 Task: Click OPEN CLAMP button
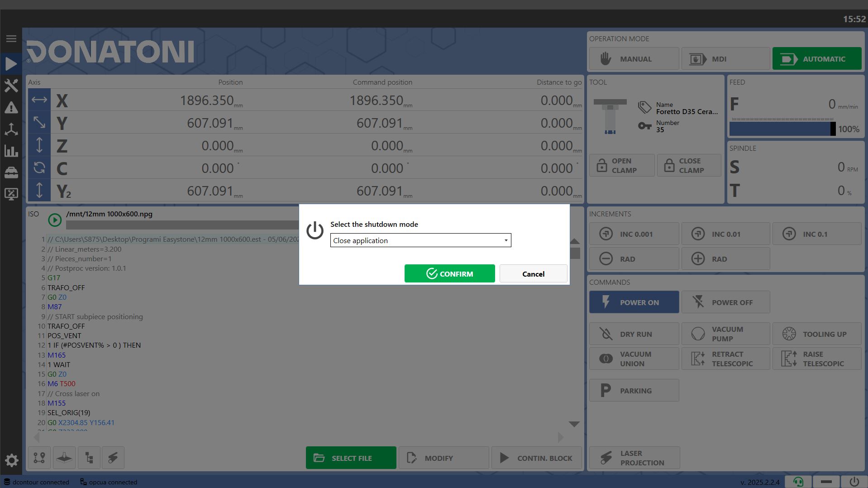[622, 165]
